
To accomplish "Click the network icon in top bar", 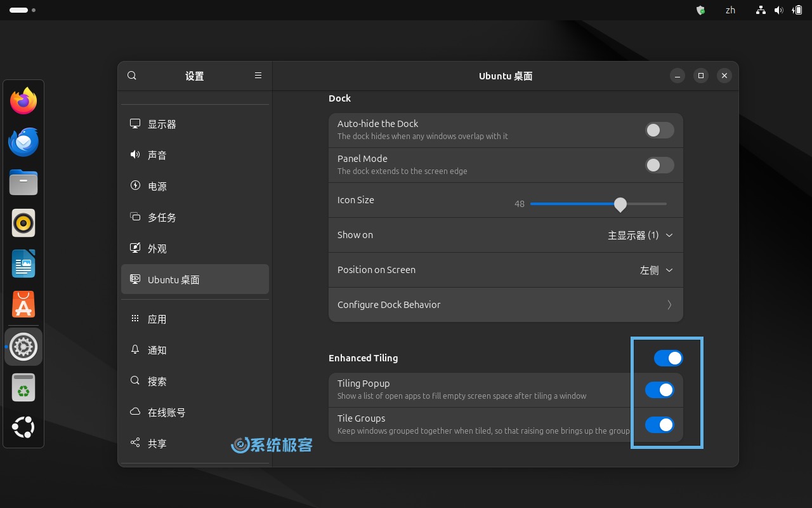I will pos(761,10).
